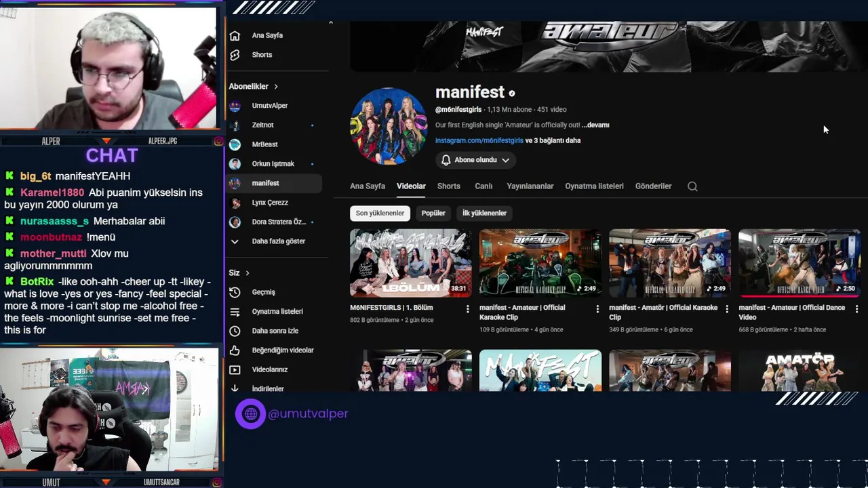868x488 pixels.
Task: Click the @umutvalper overlay handle
Action: tap(308, 413)
